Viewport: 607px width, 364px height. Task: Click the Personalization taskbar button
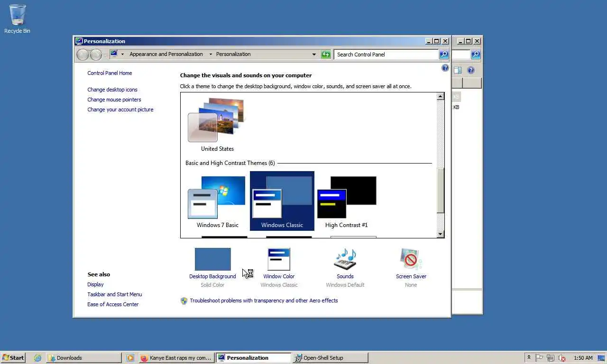point(254,358)
